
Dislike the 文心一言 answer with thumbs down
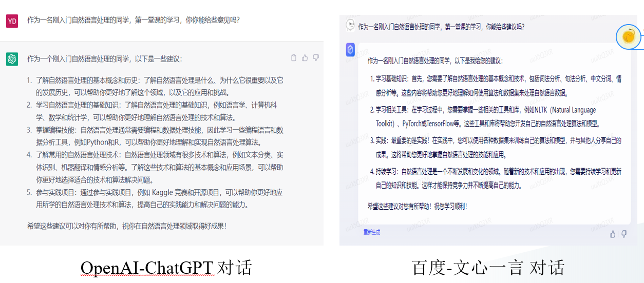[624, 234]
